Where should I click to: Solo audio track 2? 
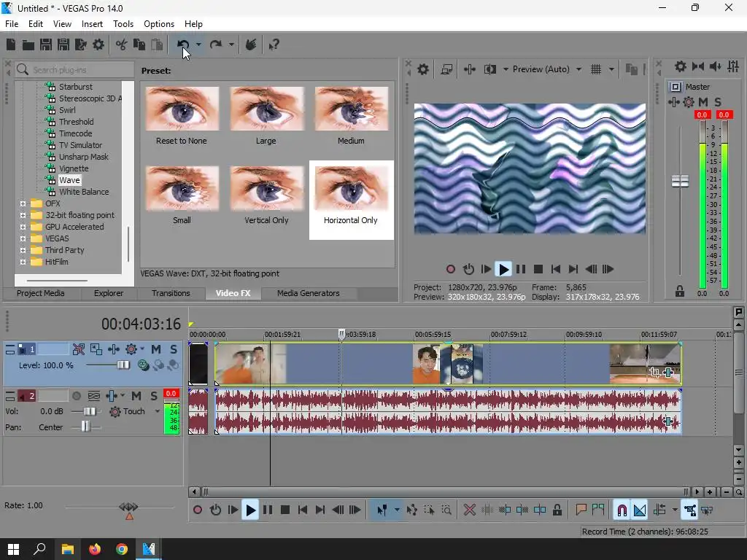pyautogui.click(x=154, y=396)
